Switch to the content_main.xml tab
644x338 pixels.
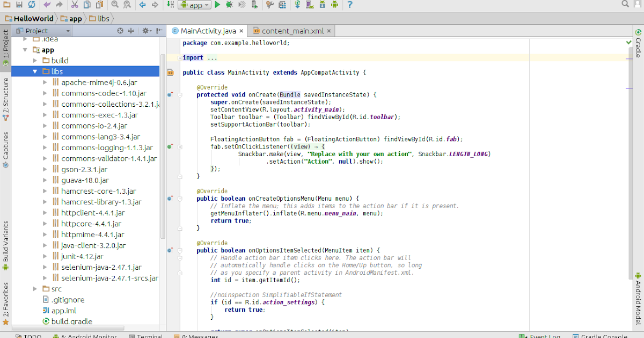(x=291, y=31)
